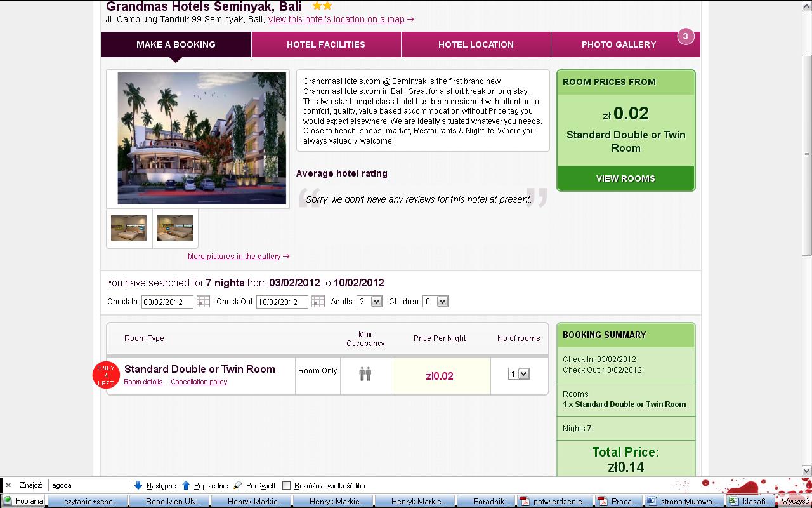The image size is (812, 508).
Task: Switch to the Make a Booking tab
Action: 176,44
